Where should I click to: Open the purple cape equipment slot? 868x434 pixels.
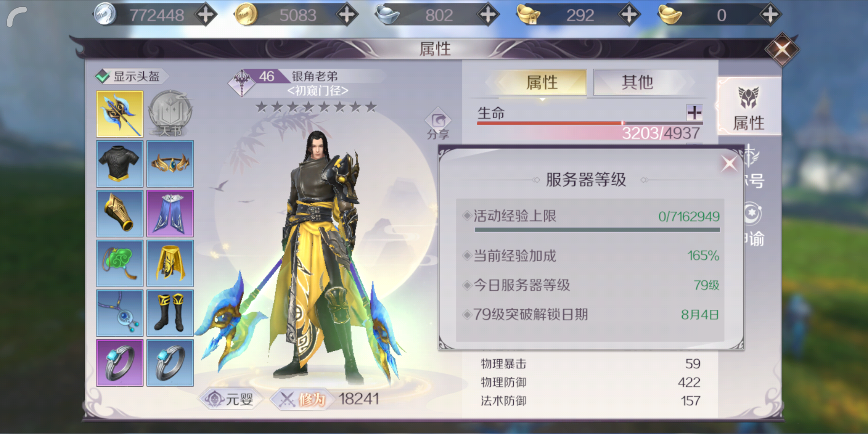(170, 213)
